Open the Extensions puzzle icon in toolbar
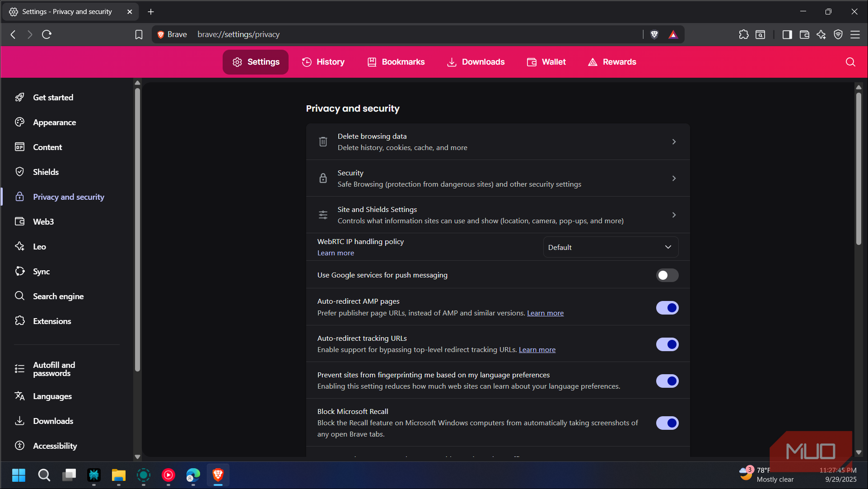The height and width of the screenshot is (489, 868). point(743,34)
